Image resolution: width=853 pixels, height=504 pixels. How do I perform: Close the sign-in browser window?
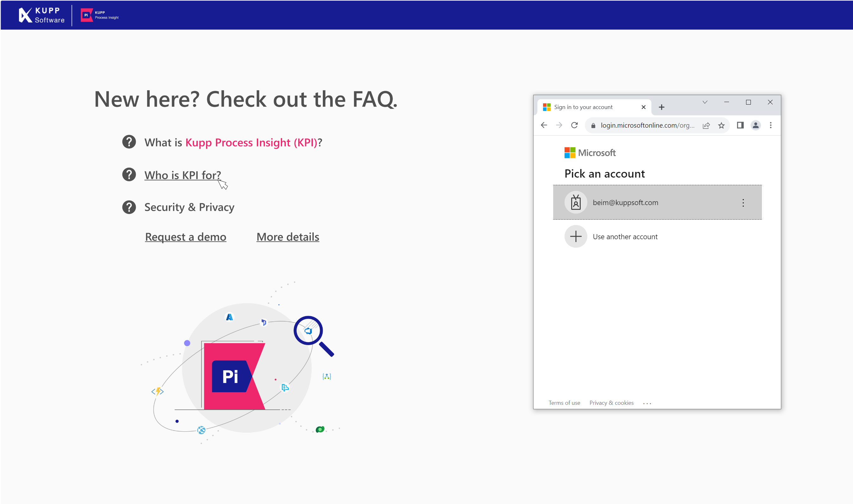[770, 102]
